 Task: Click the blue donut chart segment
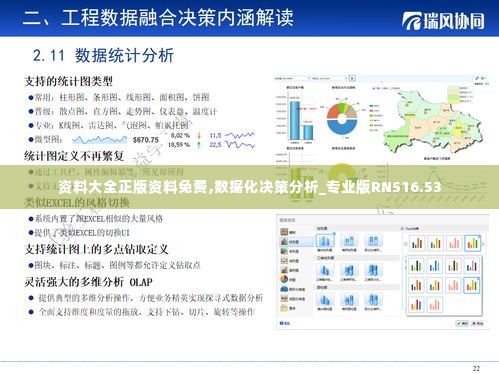pyautogui.click(x=342, y=128)
